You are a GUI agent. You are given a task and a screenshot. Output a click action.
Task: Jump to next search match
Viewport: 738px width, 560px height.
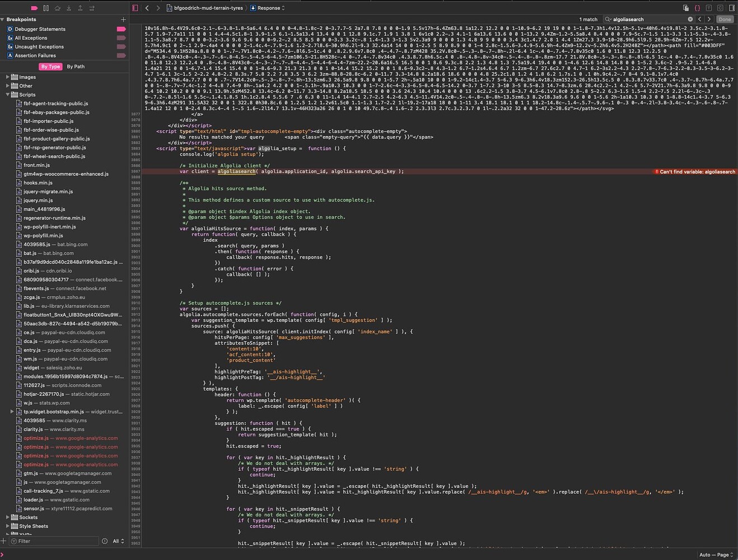(x=709, y=19)
